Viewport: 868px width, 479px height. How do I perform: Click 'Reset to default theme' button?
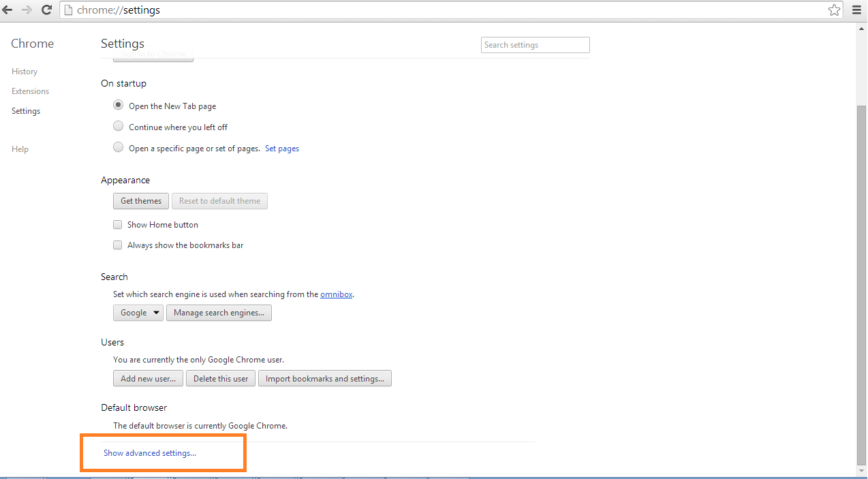(x=220, y=201)
